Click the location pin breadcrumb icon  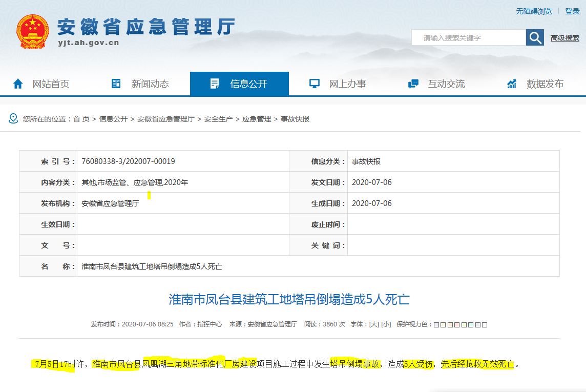pyautogui.click(x=13, y=118)
